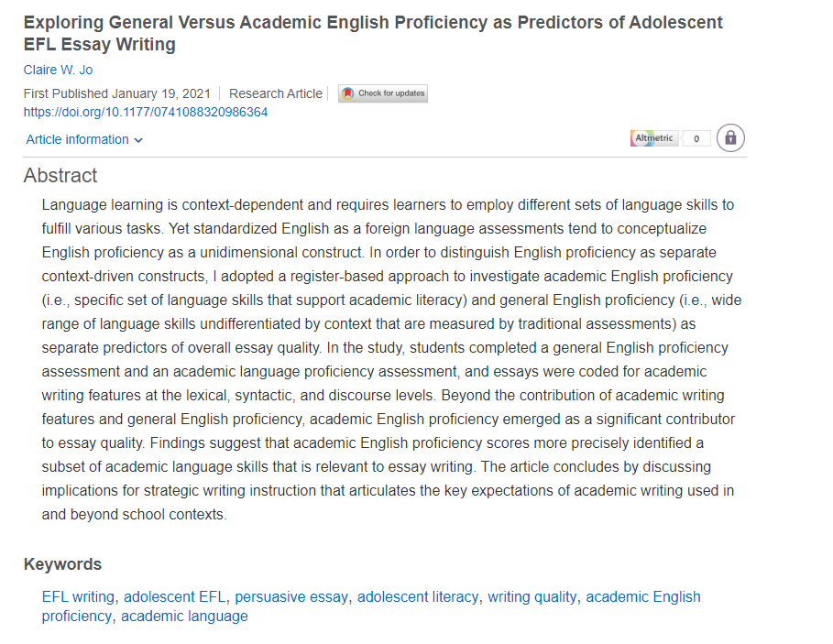Open the Altmetric badge
Image resolution: width=833 pixels, height=644 pixels.
tap(654, 138)
